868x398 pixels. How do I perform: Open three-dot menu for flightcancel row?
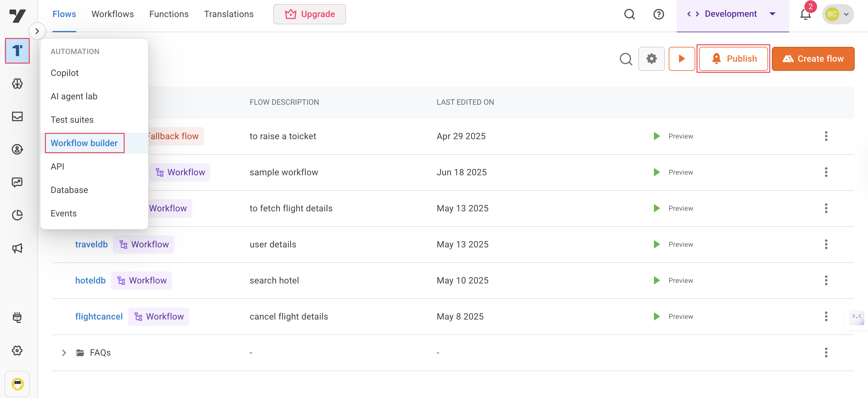[x=826, y=316]
